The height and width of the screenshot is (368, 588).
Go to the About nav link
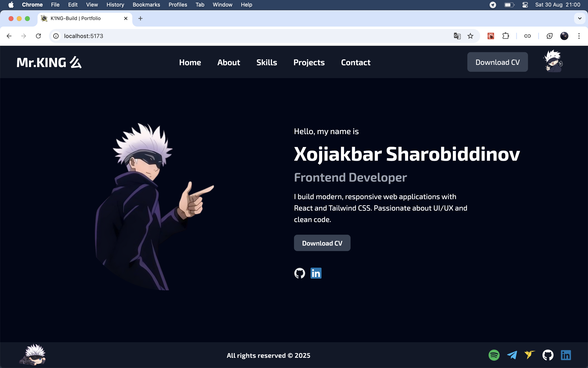(x=229, y=62)
